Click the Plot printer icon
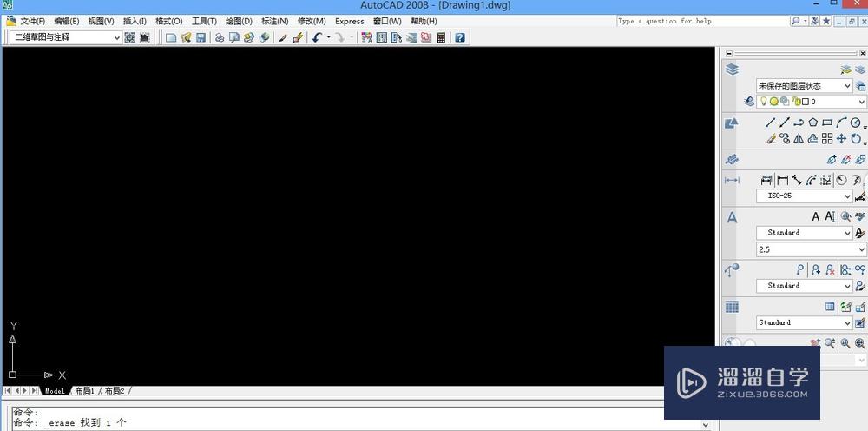868x431 pixels. (x=220, y=37)
